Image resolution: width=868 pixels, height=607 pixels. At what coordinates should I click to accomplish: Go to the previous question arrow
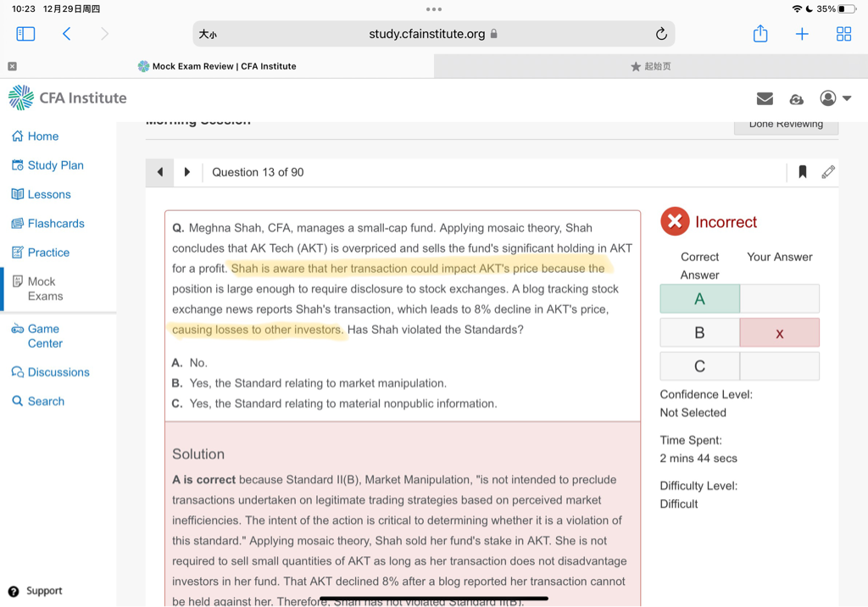(159, 172)
